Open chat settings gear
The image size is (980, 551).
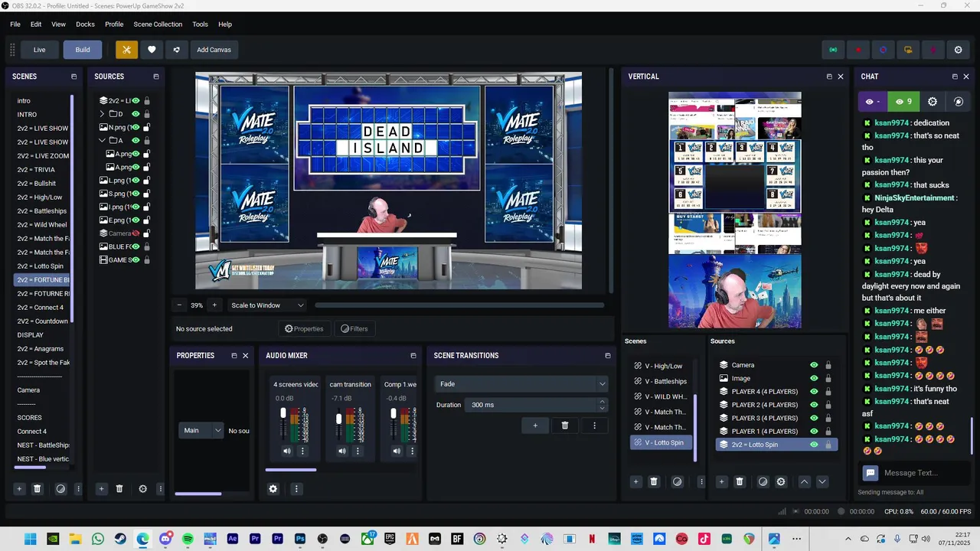click(x=932, y=101)
